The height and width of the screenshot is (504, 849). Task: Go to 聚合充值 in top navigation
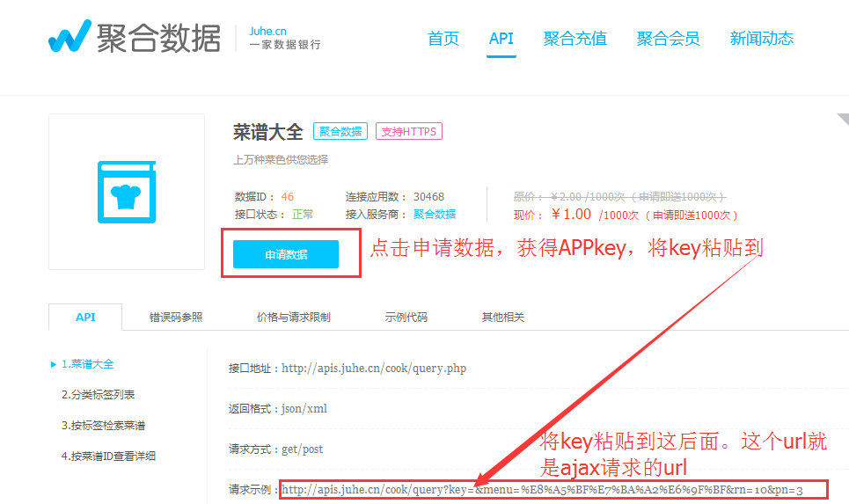point(575,39)
